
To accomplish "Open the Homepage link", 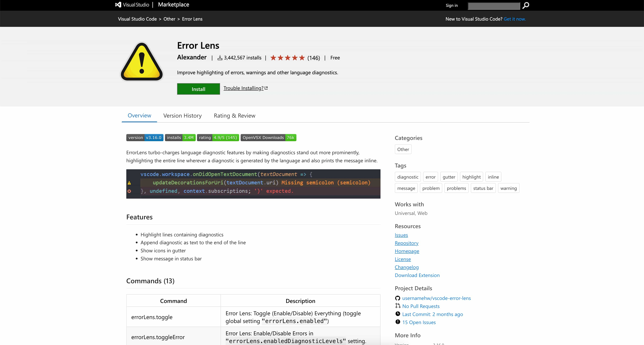I will (407, 251).
